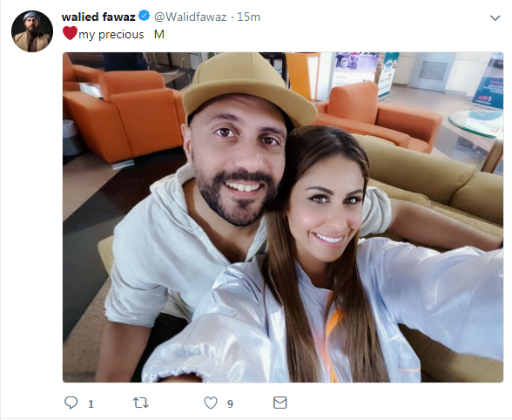
Task: Click the man's tan hat in photo
Action: [x=248, y=88]
